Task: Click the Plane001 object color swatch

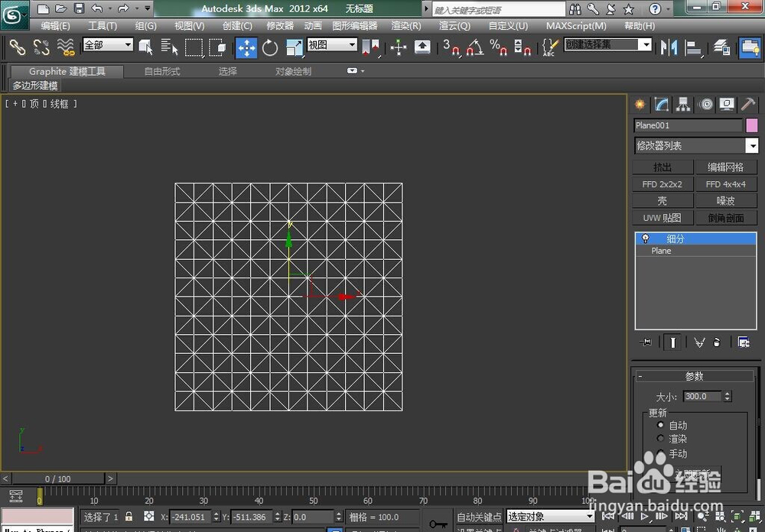Action: 752,125
